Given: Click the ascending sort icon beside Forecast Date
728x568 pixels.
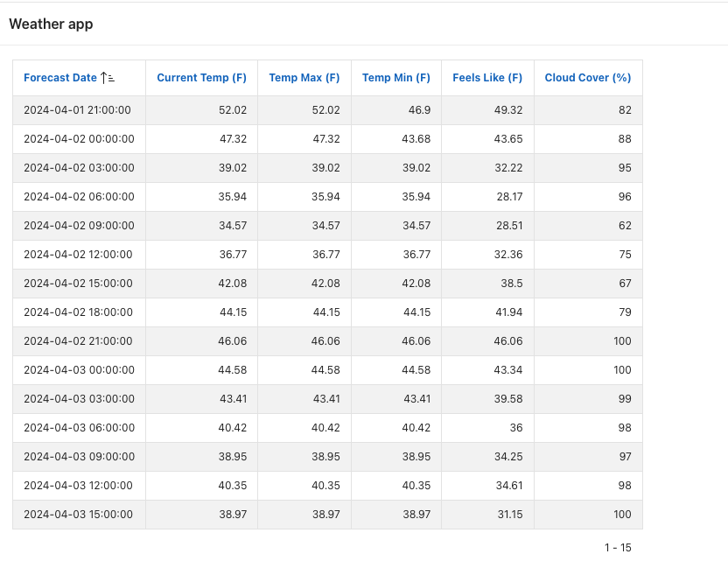Looking at the screenshot, I should [x=108, y=78].
